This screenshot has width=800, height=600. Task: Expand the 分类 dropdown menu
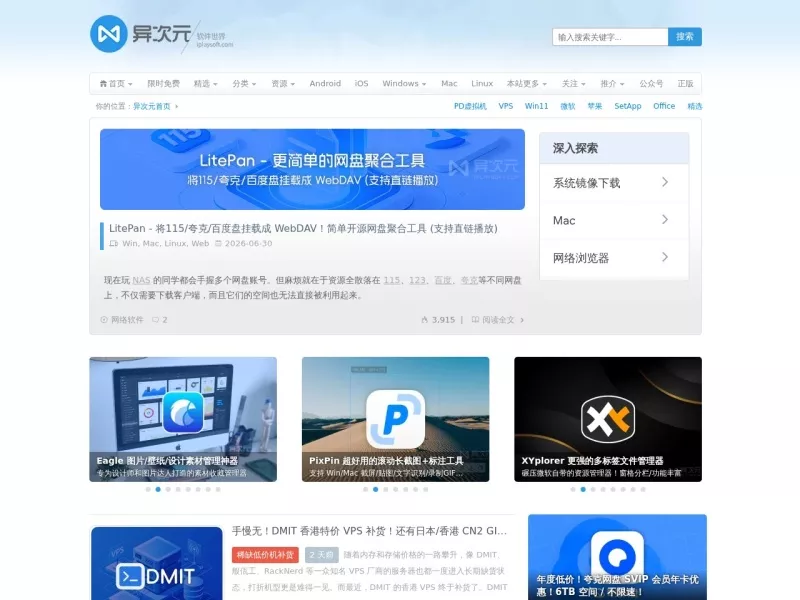click(244, 84)
